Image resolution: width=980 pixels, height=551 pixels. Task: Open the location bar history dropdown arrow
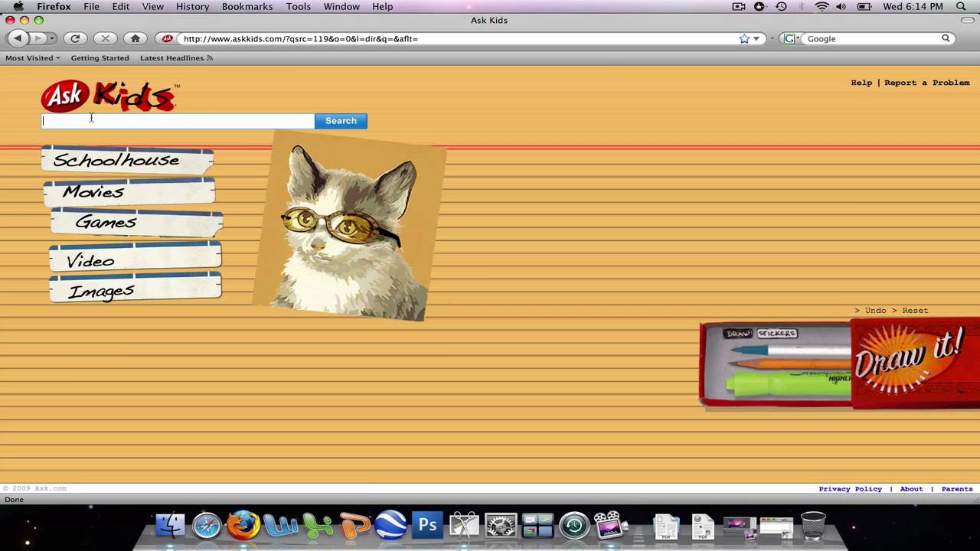coord(756,38)
